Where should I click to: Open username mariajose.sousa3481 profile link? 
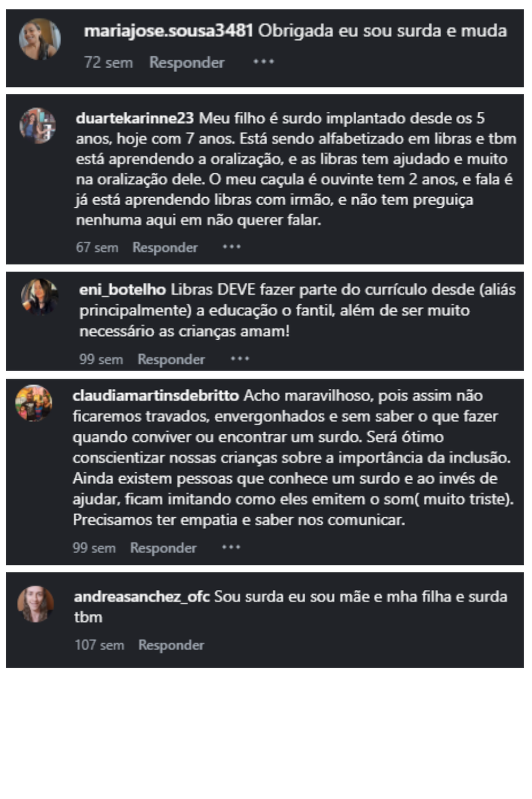point(168,31)
